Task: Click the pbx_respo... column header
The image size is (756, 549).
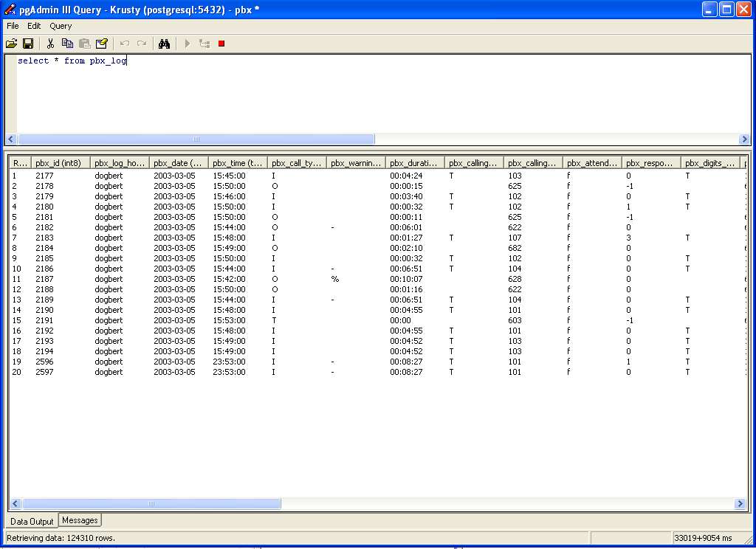Action: point(651,163)
